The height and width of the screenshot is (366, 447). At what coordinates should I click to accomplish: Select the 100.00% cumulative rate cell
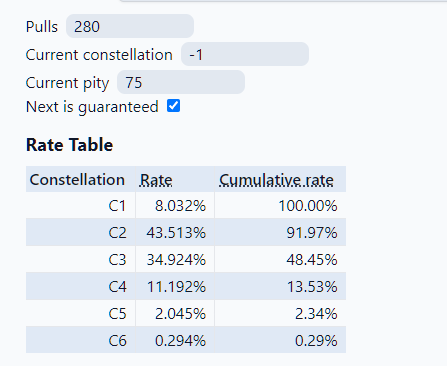point(308,206)
